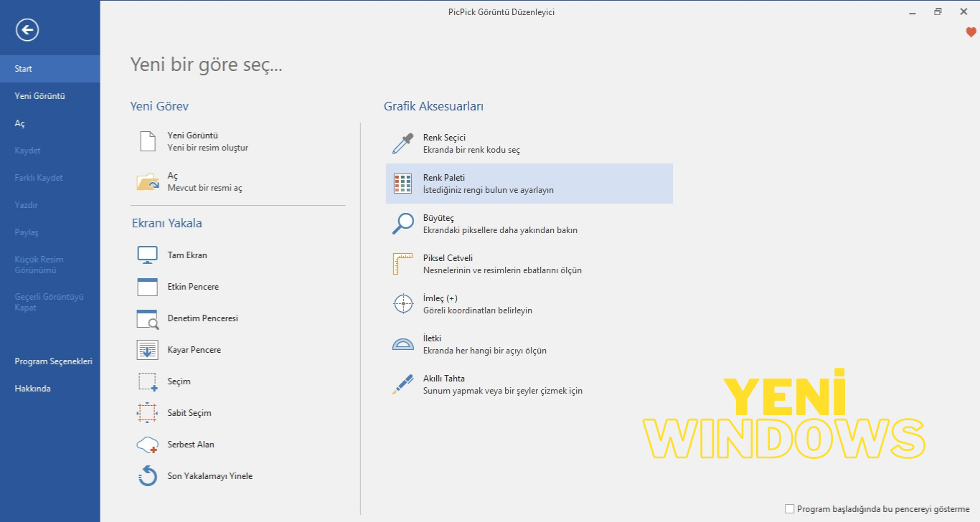Viewport: 980px width, 522px height.
Task: Click Kaydet in the sidebar
Action: [x=50, y=151]
